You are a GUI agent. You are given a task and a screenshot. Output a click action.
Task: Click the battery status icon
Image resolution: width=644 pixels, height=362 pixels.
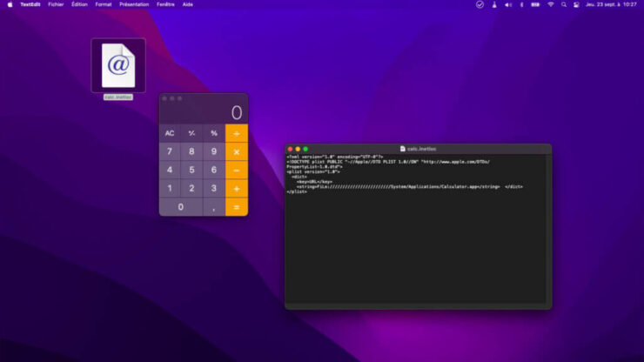point(535,4)
